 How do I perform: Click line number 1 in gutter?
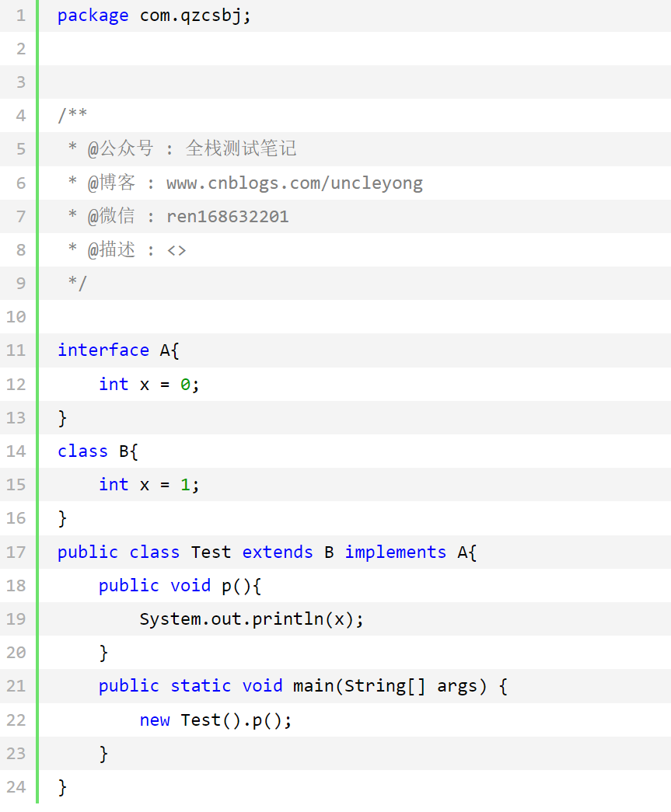click(x=21, y=16)
